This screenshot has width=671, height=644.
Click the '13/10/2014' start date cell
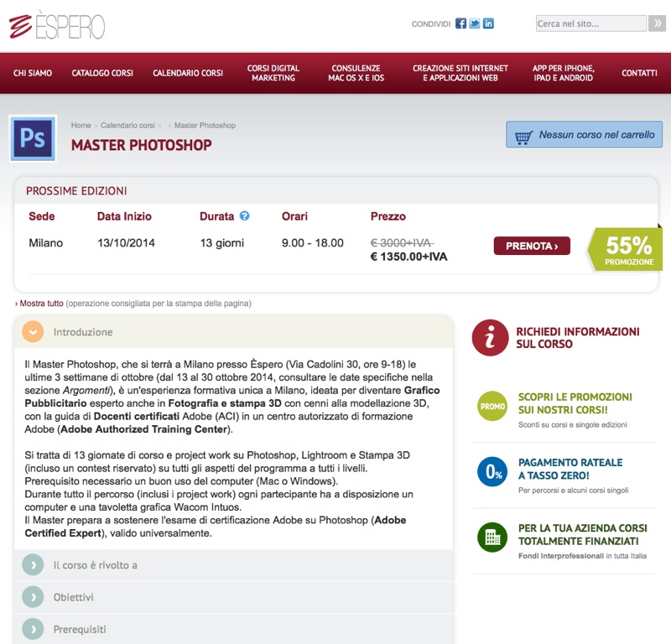[x=127, y=243]
